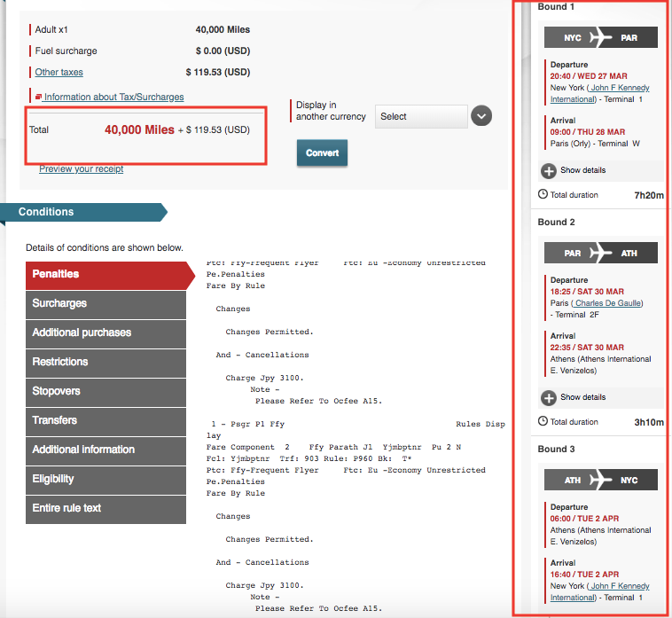
Task: Open the currency Select dropdown
Action: [x=421, y=116]
